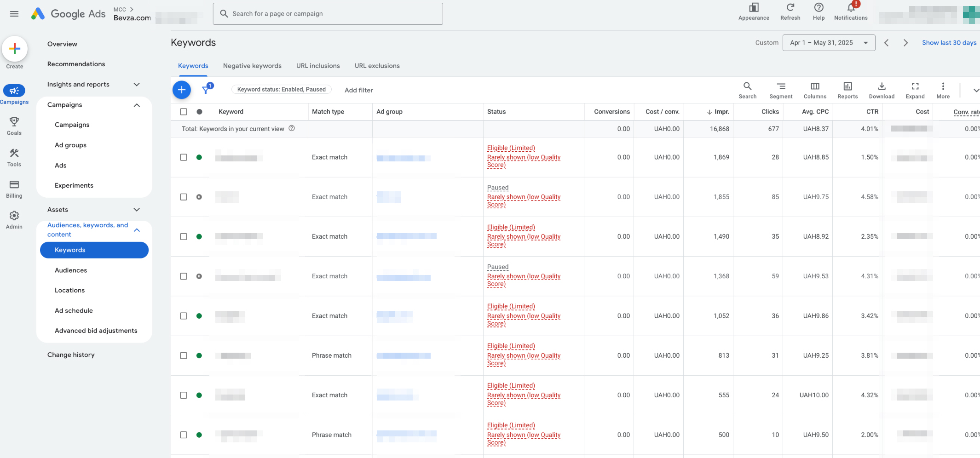This screenshot has width=980, height=458.
Task: Open the date range dropdown
Action: click(x=828, y=43)
